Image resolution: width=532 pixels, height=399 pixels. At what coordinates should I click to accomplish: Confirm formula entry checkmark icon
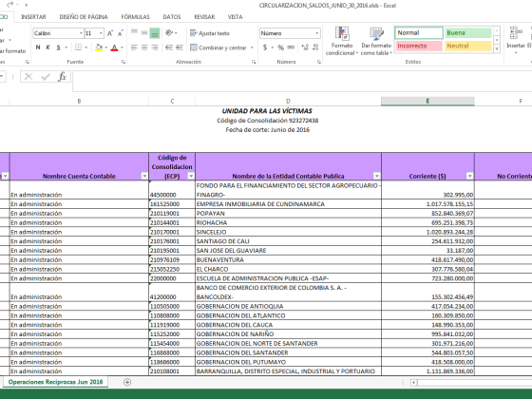[x=46, y=77]
